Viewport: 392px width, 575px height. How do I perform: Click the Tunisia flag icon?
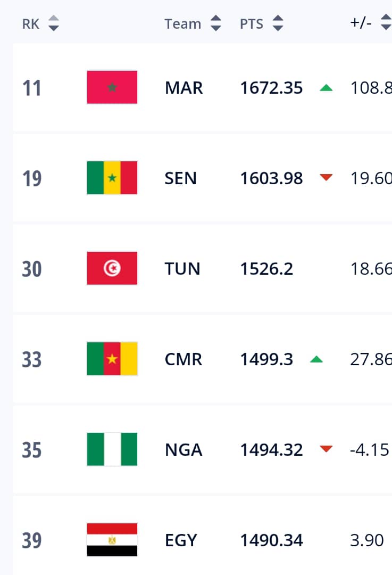(112, 268)
